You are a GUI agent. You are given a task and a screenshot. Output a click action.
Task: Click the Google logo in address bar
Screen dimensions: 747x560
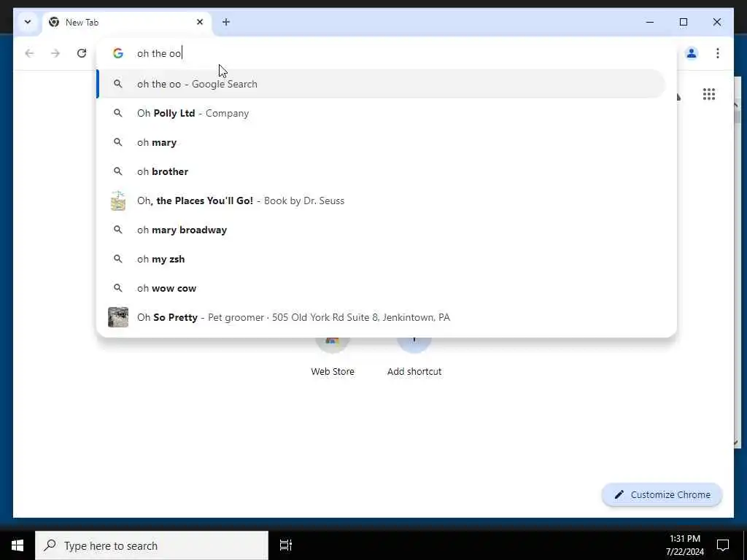tap(118, 53)
